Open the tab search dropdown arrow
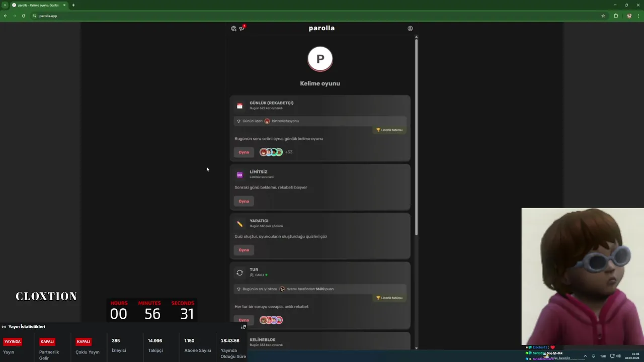 pyautogui.click(x=5, y=5)
